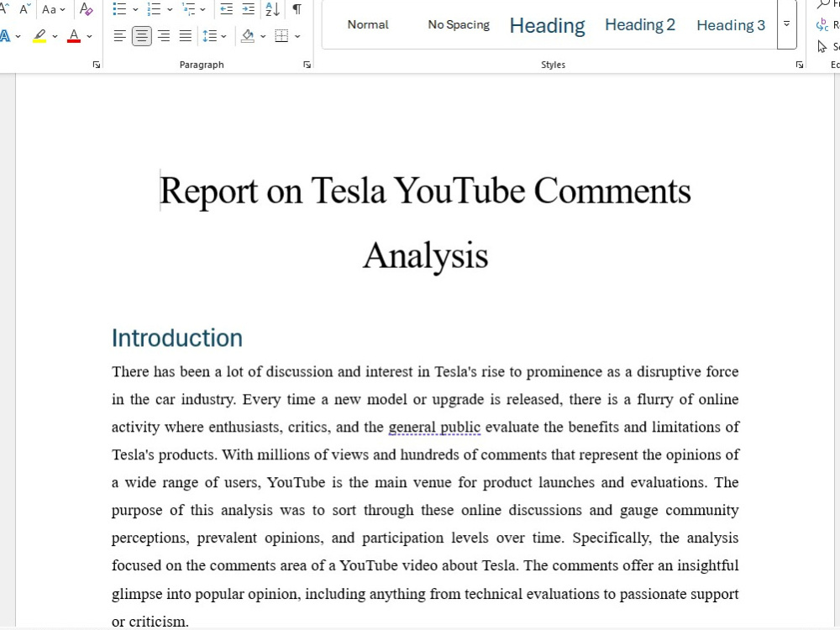The height and width of the screenshot is (630, 840).
Task: Align text left
Action: 120,36
